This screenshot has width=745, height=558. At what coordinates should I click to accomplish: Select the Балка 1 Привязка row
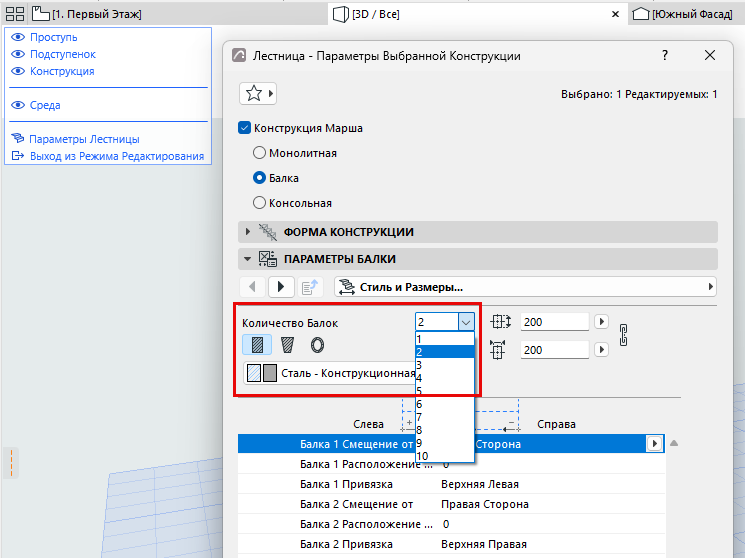click(451, 484)
